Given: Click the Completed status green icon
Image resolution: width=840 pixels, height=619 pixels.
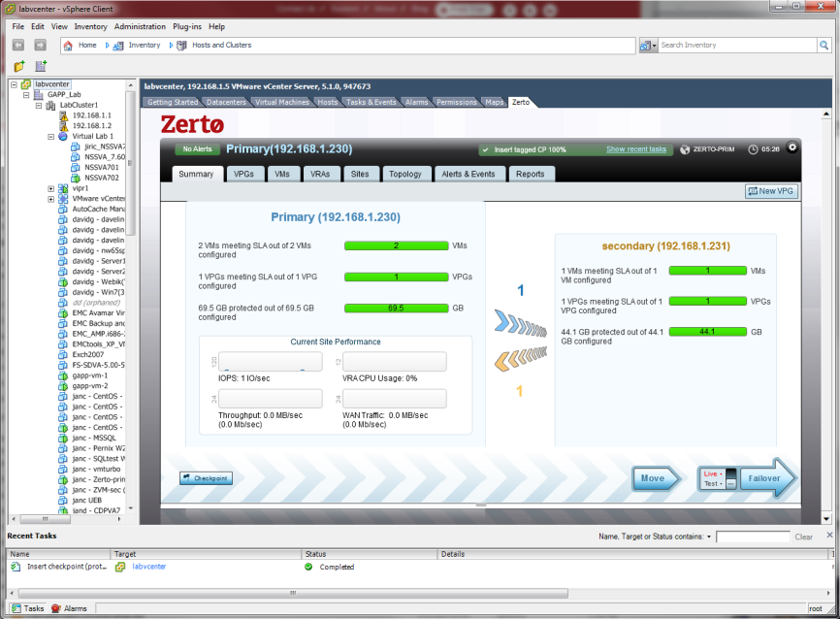Looking at the screenshot, I should (x=308, y=567).
